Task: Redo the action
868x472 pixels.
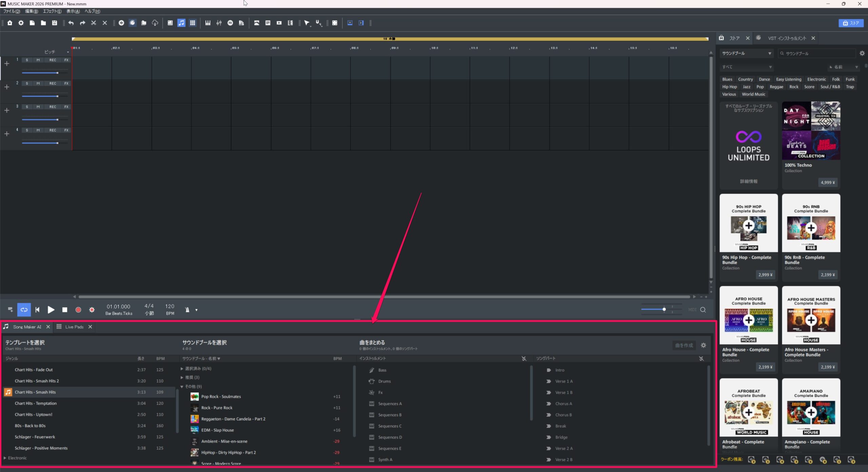Action: [x=82, y=23]
